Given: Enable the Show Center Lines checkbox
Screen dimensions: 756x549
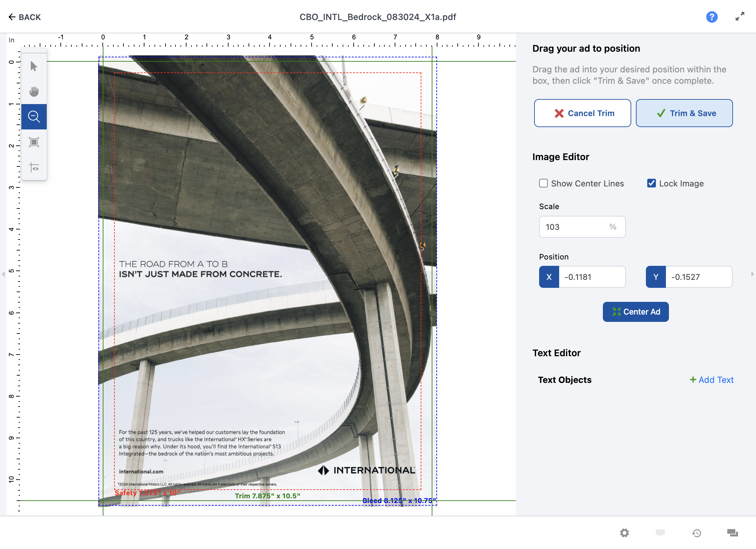Looking at the screenshot, I should (x=543, y=183).
